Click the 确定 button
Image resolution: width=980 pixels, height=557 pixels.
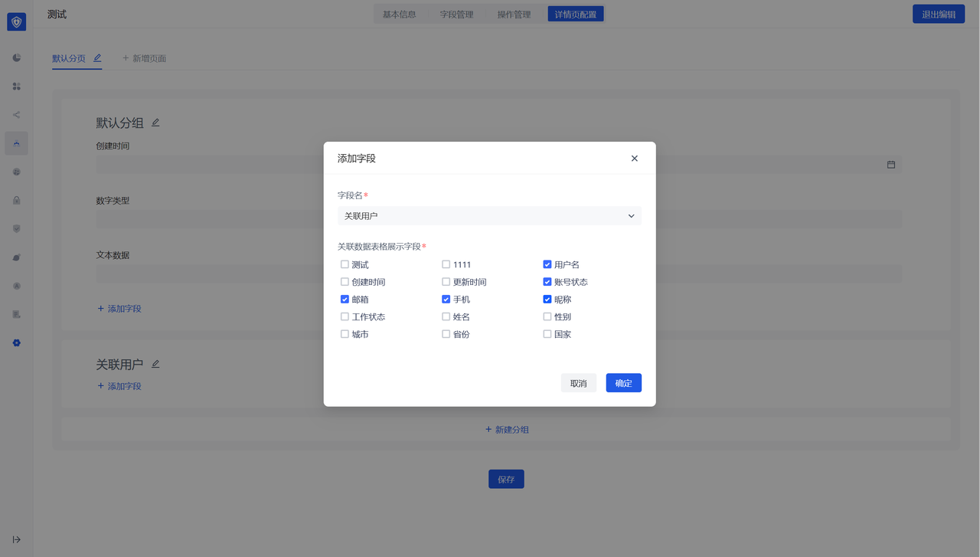point(623,383)
